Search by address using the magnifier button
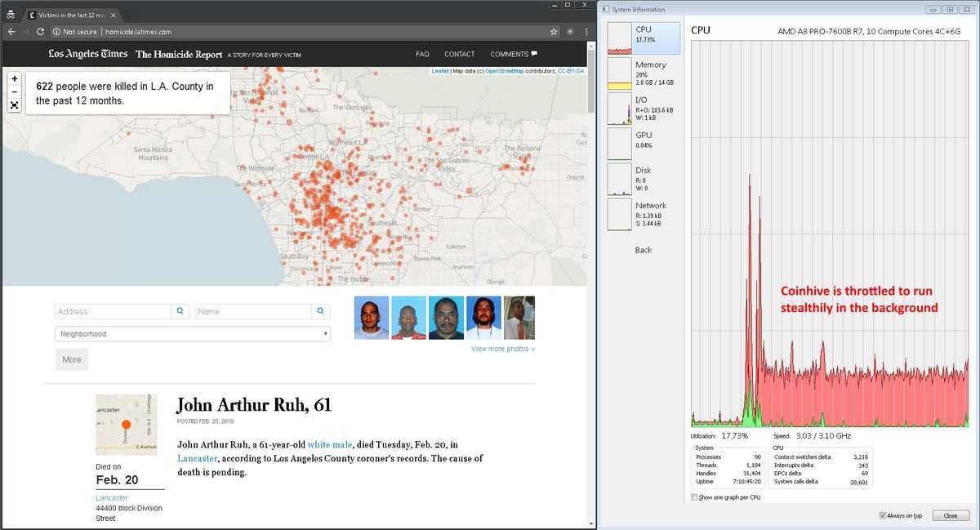The height and width of the screenshot is (530, 980). coord(180,311)
